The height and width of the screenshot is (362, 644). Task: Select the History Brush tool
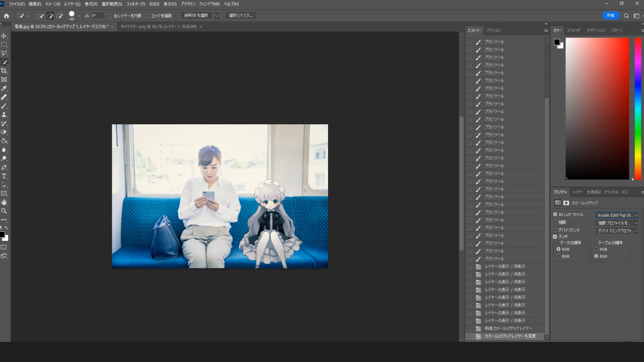(x=4, y=124)
